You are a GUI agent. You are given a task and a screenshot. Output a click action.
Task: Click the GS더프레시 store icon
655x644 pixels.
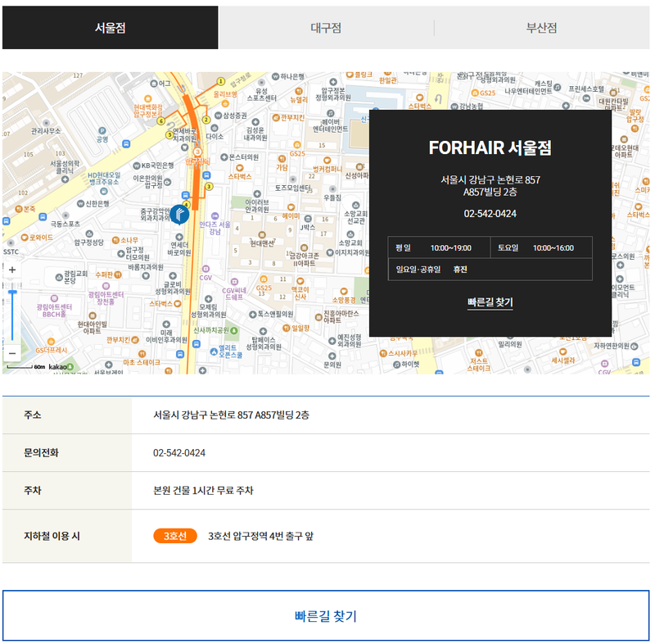(51, 342)
